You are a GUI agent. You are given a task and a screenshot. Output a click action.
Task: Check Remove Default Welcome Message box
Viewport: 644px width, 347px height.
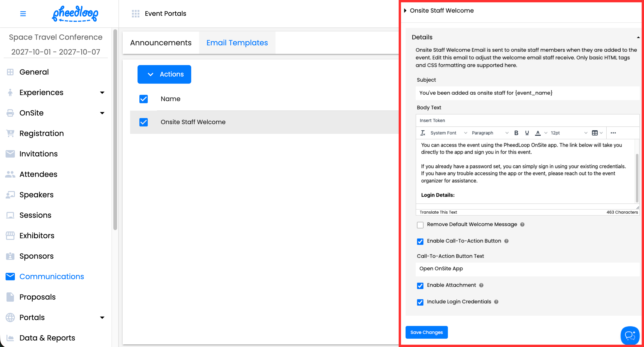coord(420,225)
